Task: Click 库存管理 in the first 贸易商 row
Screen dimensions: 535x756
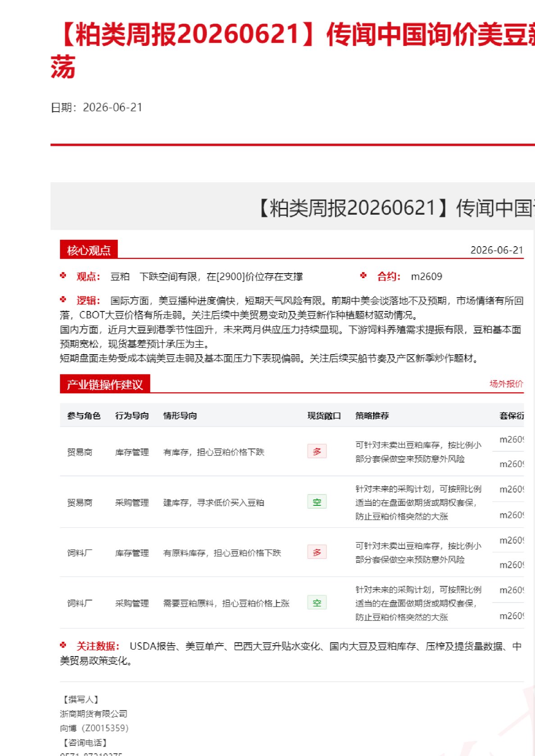Action: tap(132, 452)
